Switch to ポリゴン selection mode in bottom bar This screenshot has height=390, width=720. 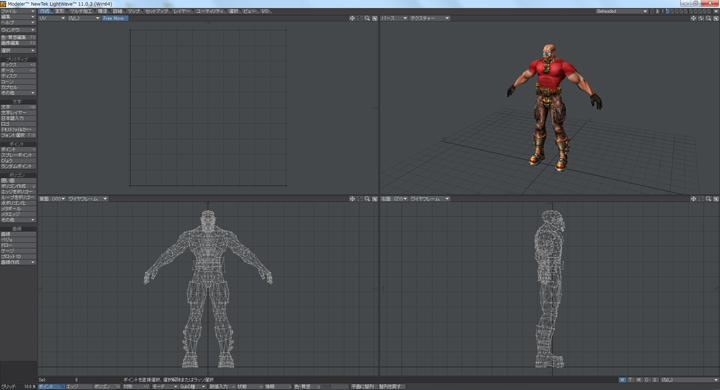[x=107, y=387]
